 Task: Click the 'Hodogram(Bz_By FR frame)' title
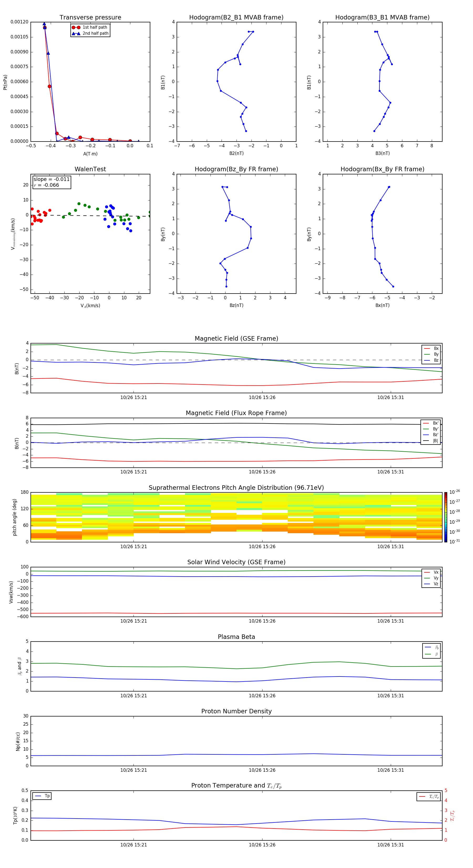236,169
